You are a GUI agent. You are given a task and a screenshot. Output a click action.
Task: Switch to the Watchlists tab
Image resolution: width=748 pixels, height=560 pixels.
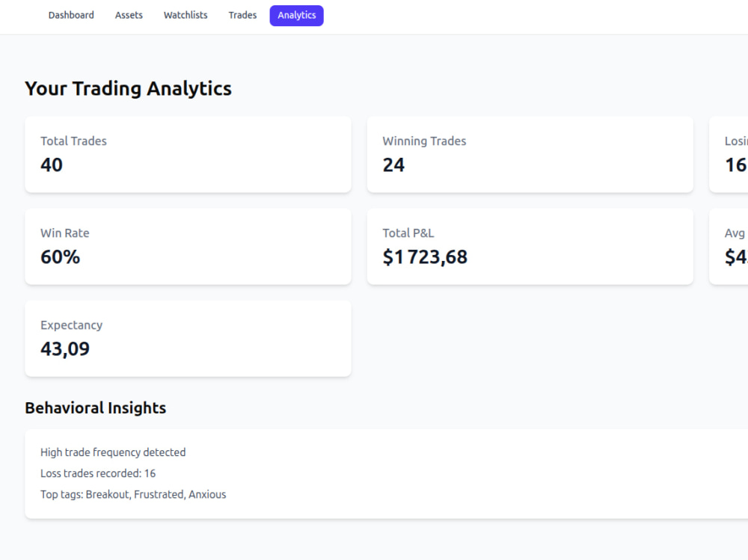click(186, 15)
